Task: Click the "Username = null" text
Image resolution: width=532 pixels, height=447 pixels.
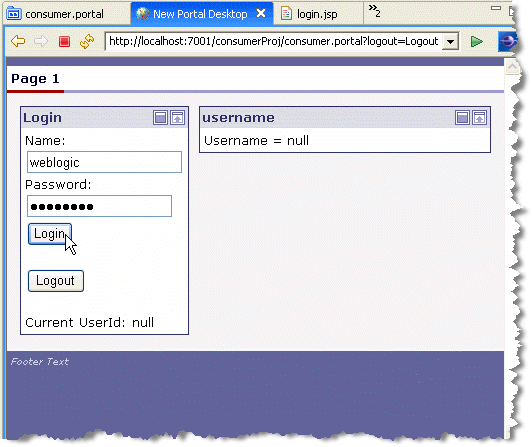Action: 256,141
